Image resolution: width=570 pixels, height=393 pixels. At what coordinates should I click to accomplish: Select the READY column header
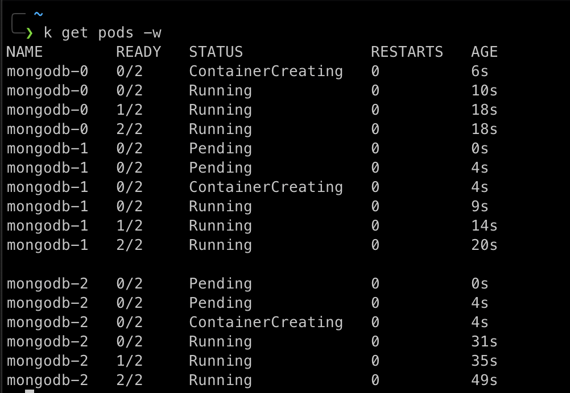click(x=139, y=52)
